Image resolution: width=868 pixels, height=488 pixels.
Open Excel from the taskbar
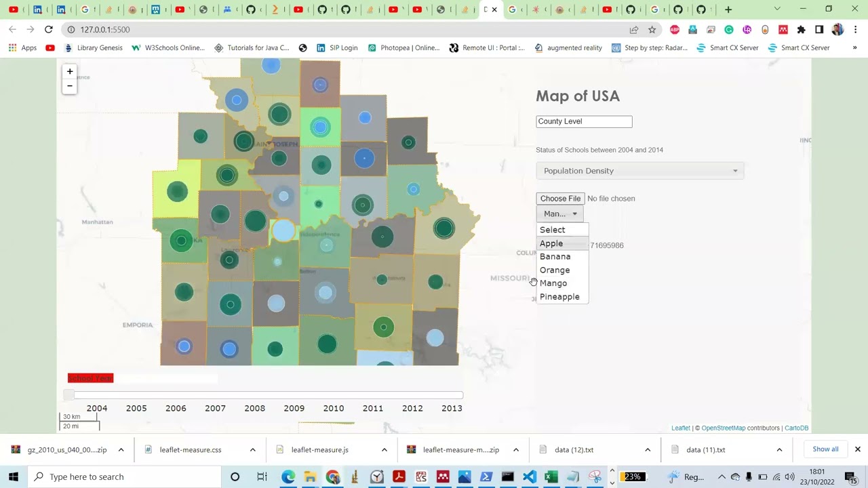[551, 477]
